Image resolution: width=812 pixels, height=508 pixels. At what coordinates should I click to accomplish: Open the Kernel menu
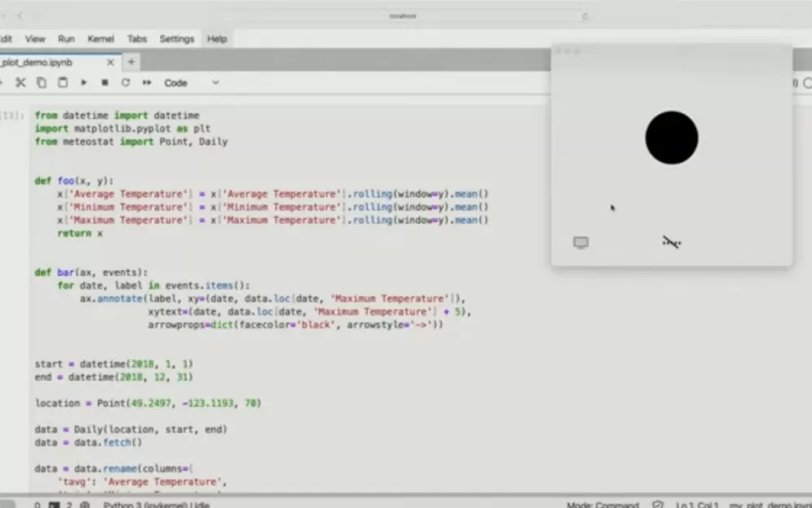(101, 39)
